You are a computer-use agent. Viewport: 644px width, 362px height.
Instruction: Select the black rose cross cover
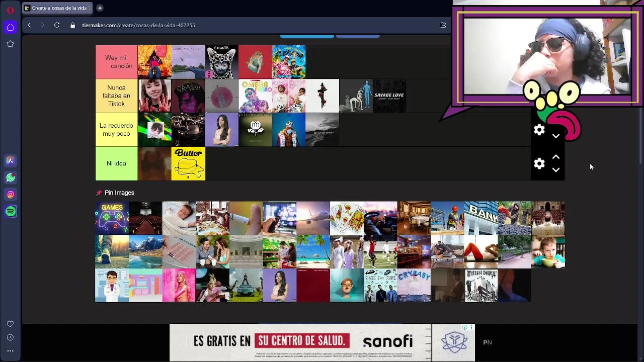coord(322,96)
